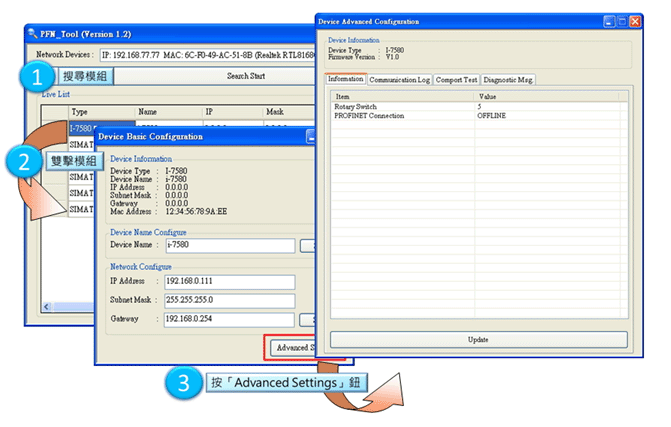Click the IP Address field 192.168.0.111
Image resolution: width=671 pixels, height=427 pixels.
(x=230, y=282)
